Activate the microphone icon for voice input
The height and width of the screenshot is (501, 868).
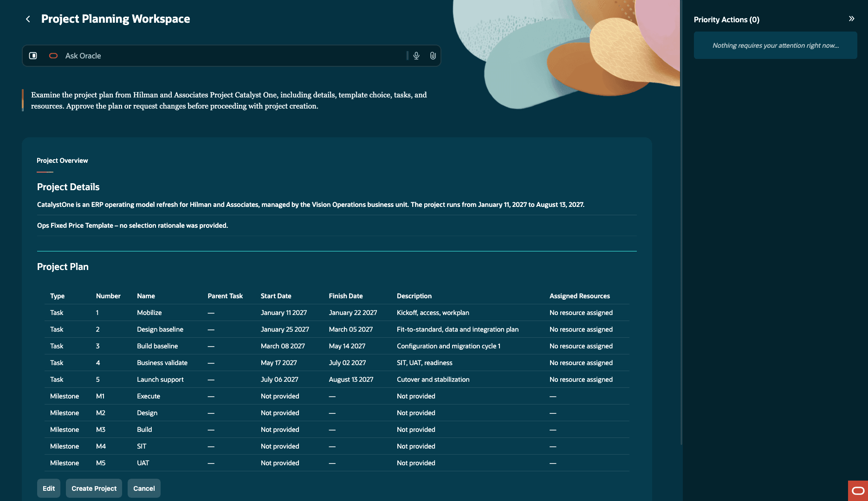tap(416, 56)
